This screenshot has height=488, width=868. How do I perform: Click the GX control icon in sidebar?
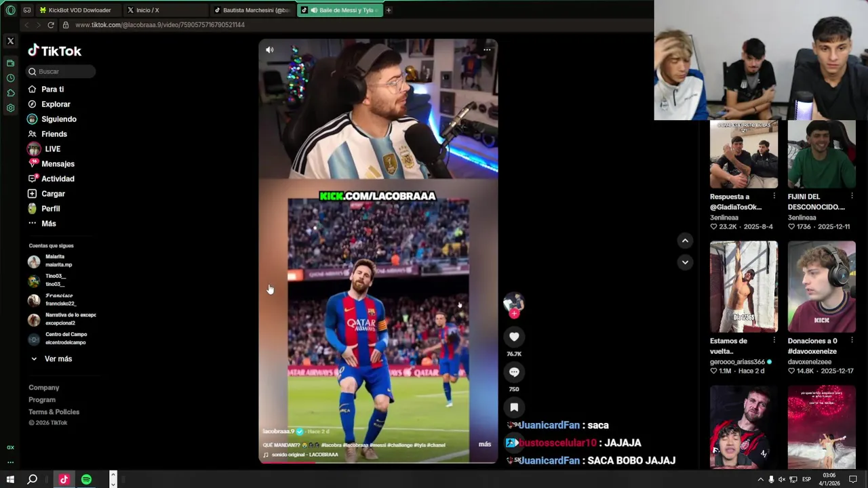10,447
